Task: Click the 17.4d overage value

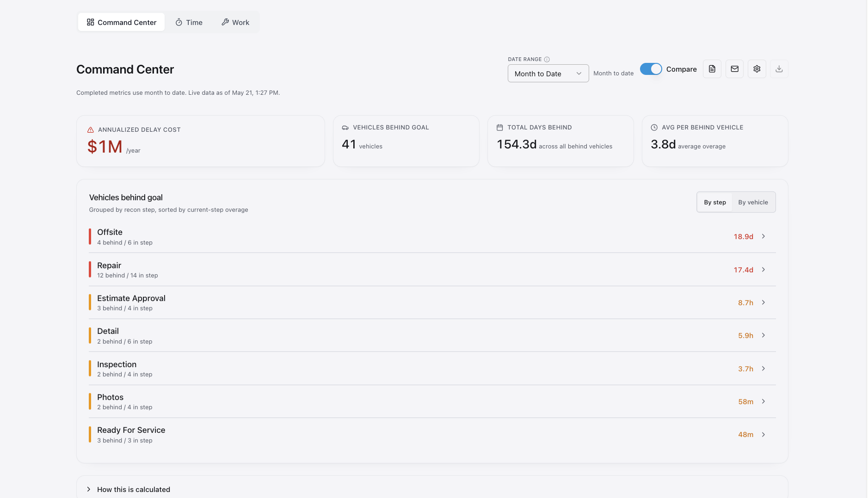Action: [x=744, y=270]
